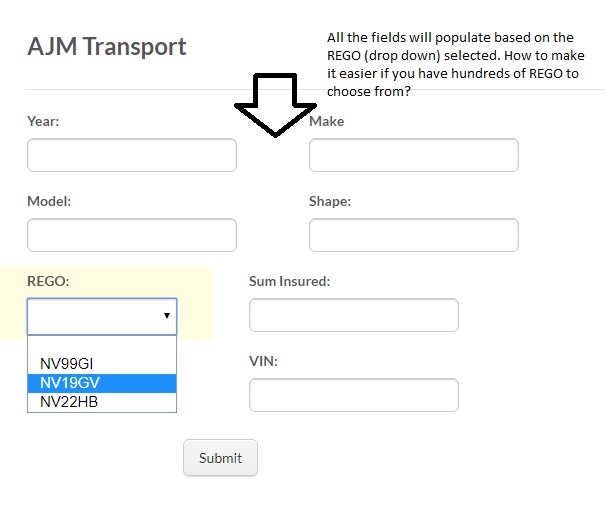Click the "Shape:" field label

(330, 201)
